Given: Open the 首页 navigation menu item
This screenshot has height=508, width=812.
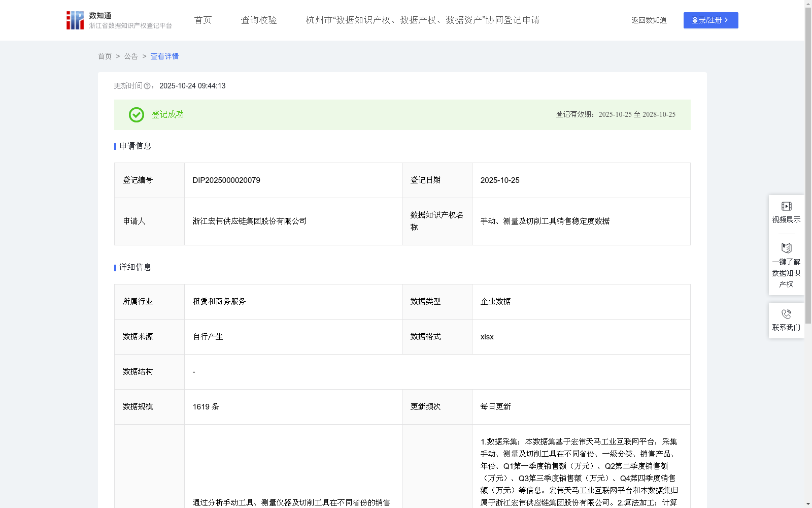Looking at the screenshot, I should click(202, 20).
